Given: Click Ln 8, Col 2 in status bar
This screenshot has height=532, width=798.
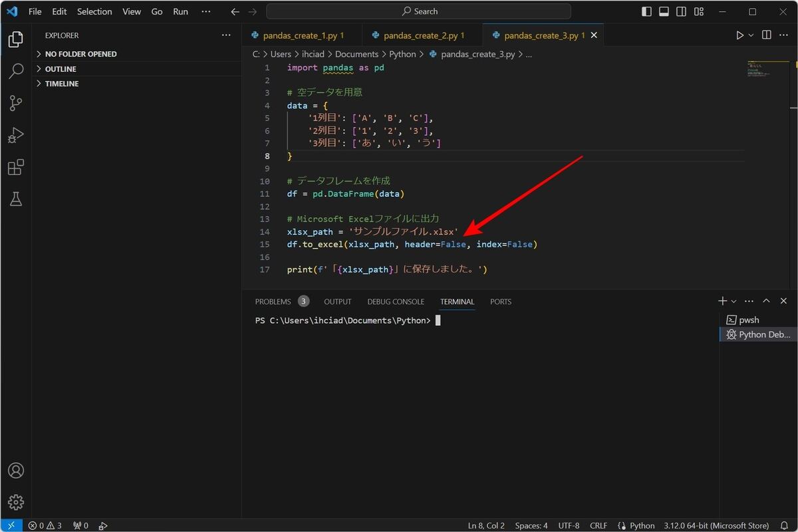Looking at the screenshot, I should coord(487,525).
